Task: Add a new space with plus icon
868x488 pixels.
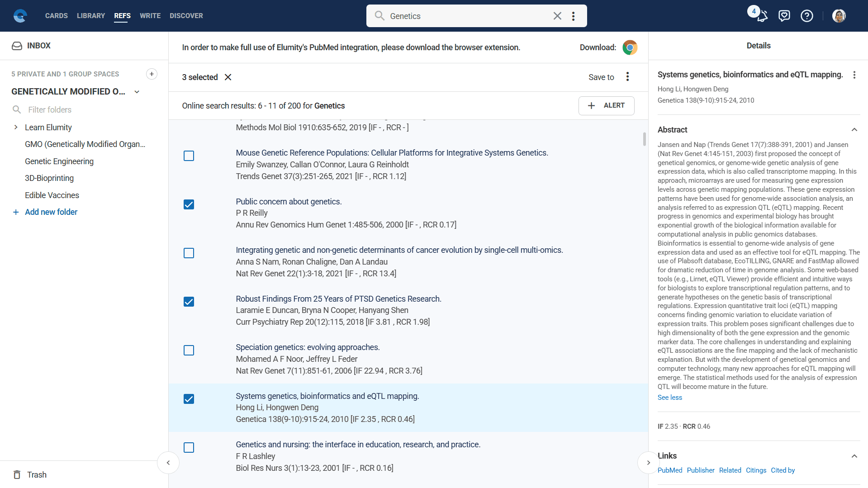Action: tap(152, 74)
